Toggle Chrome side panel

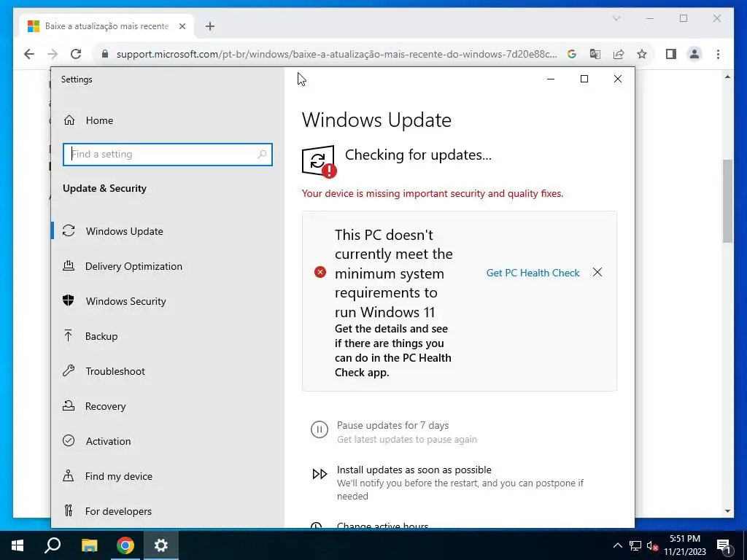tap(671, 54)
